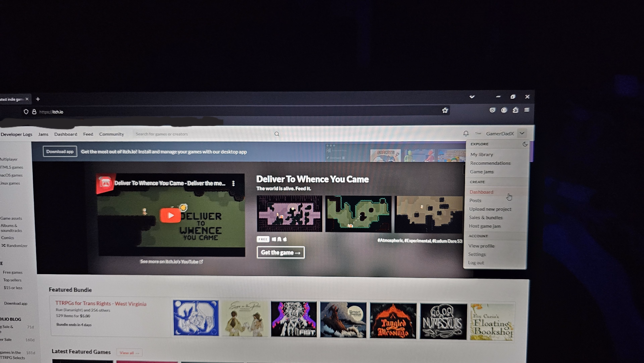The width and height of the screenshot is (644, 363).
Task: Open the browser extensions icon
Action: tap(515, 110)
